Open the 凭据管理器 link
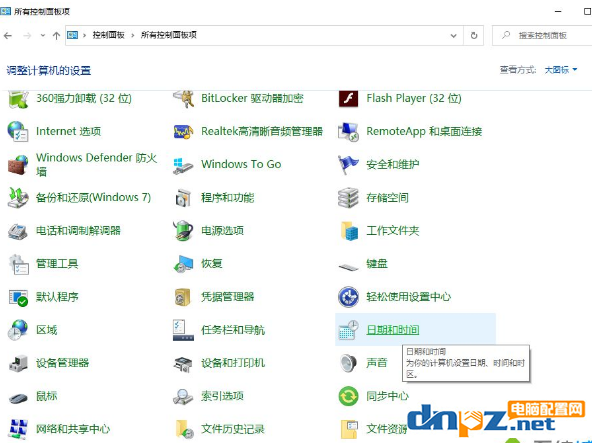This screenshot has height=443, width=592. pyautogui.click(x=228, y=297)
